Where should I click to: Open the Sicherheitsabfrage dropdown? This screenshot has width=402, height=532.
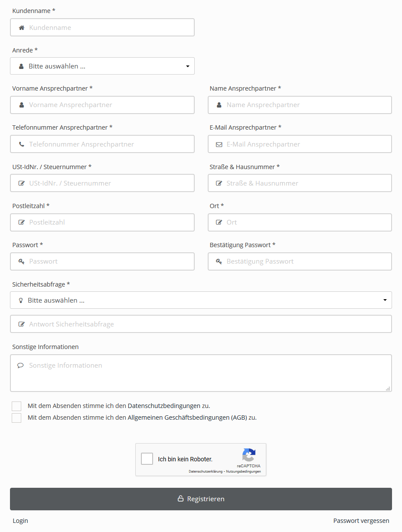pyautogui.click(x=201, y=300)
